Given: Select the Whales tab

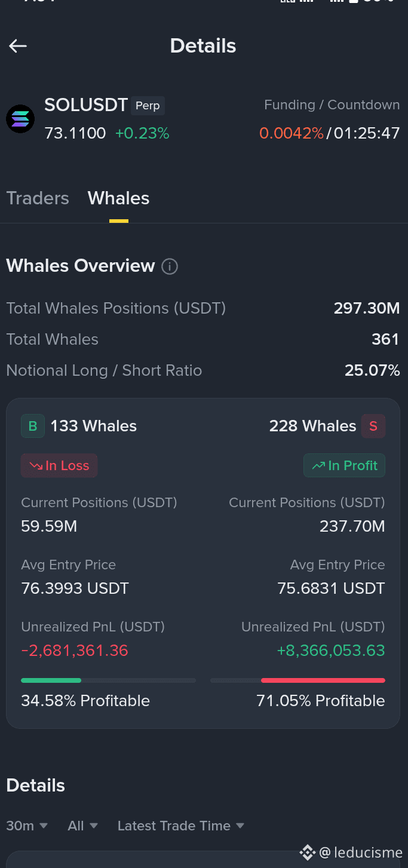Looking at the screenshot, I should pyautogui.click(x=119, y=198).
